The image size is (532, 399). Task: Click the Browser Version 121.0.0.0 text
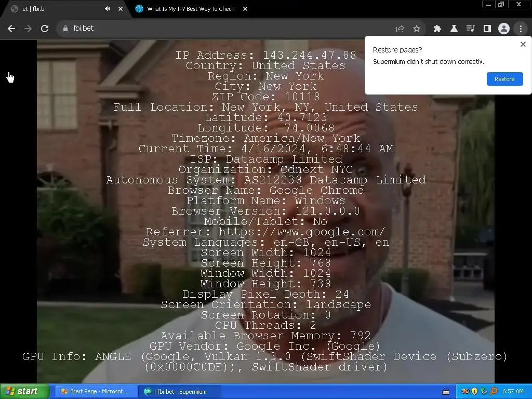[265, 211]
